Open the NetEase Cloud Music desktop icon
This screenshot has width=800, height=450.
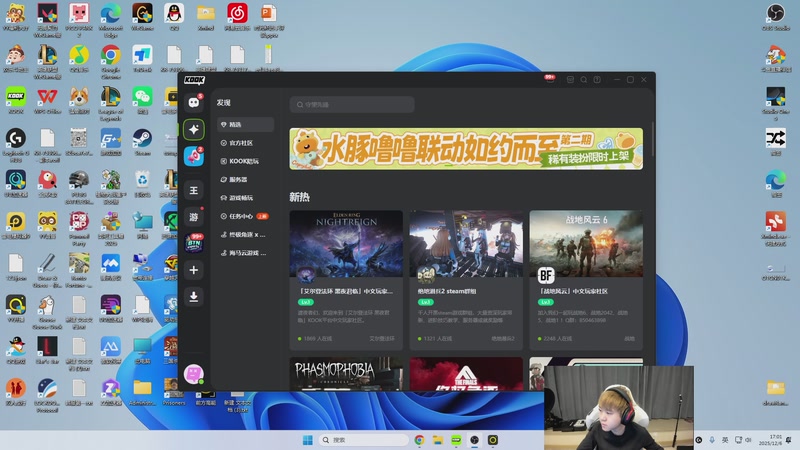pyautogui.click(x=237, y=17)
